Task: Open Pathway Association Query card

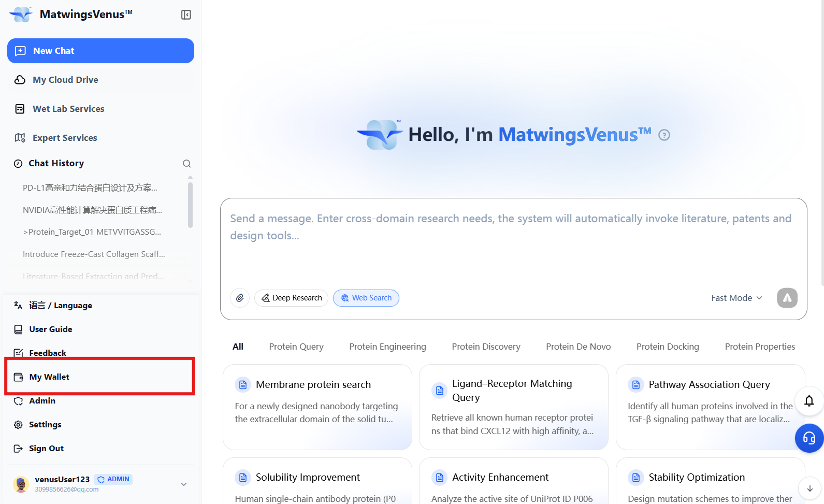Action: [711, 407]
